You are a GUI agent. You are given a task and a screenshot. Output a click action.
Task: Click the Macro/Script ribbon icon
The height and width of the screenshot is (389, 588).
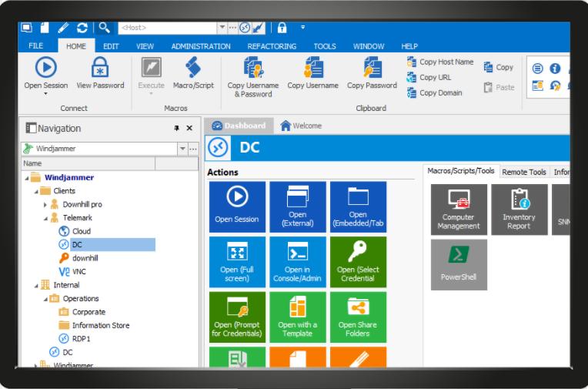click(193, 69)
